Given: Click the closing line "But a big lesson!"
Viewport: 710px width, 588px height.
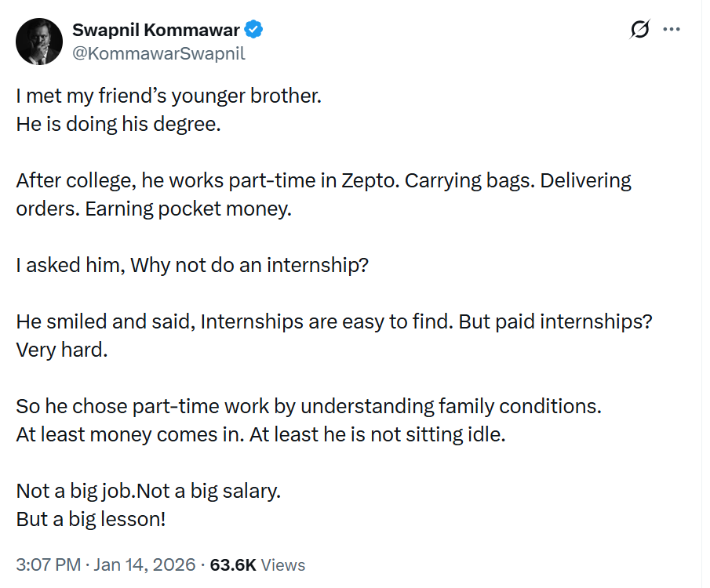Looking at the screenshot, I should tap(90, 518).
